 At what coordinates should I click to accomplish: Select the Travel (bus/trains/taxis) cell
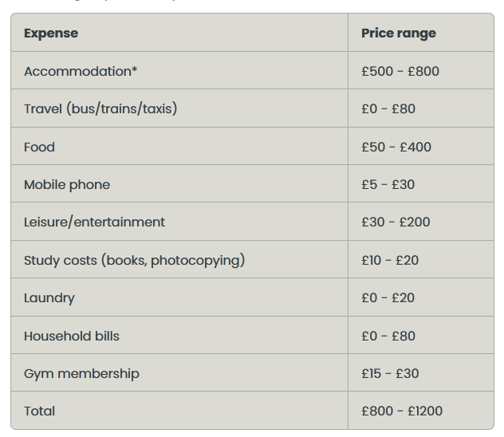(100, 108)
